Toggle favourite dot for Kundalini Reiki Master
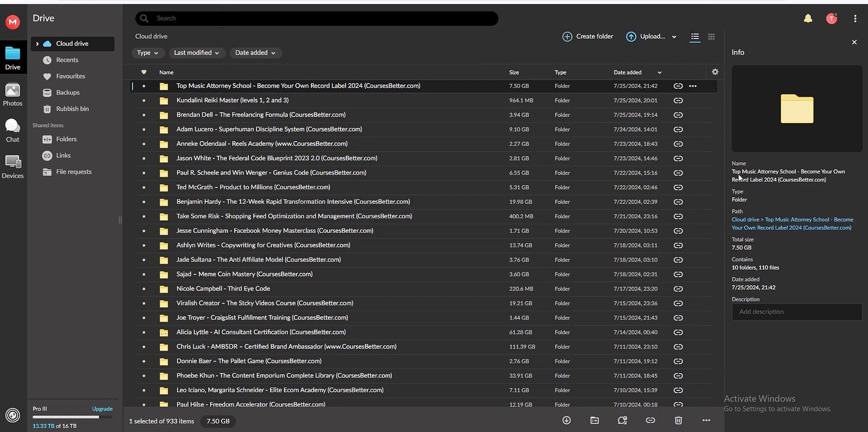The image size is (868, 432). pos(143,100)
